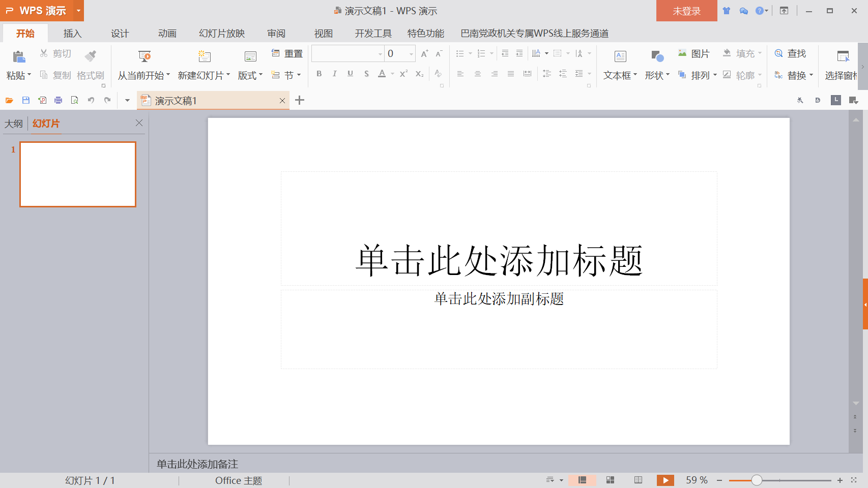Decrease paragraph line spacing icon

[x=563, y=74]
